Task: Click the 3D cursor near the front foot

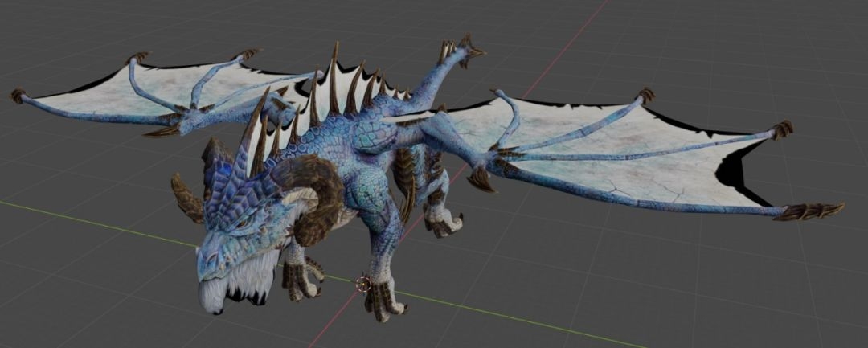Action: coord(363,283)
